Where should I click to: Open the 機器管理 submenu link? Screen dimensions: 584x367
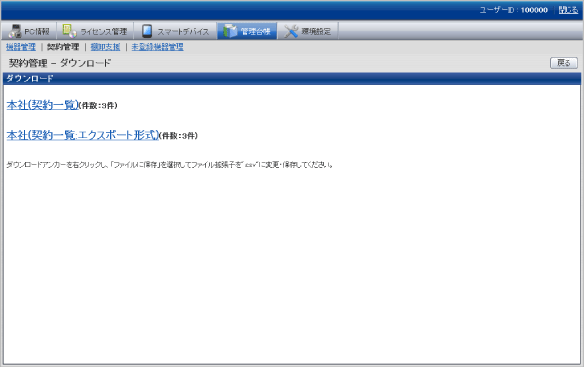pyautogui.click(x=21, y=47)
